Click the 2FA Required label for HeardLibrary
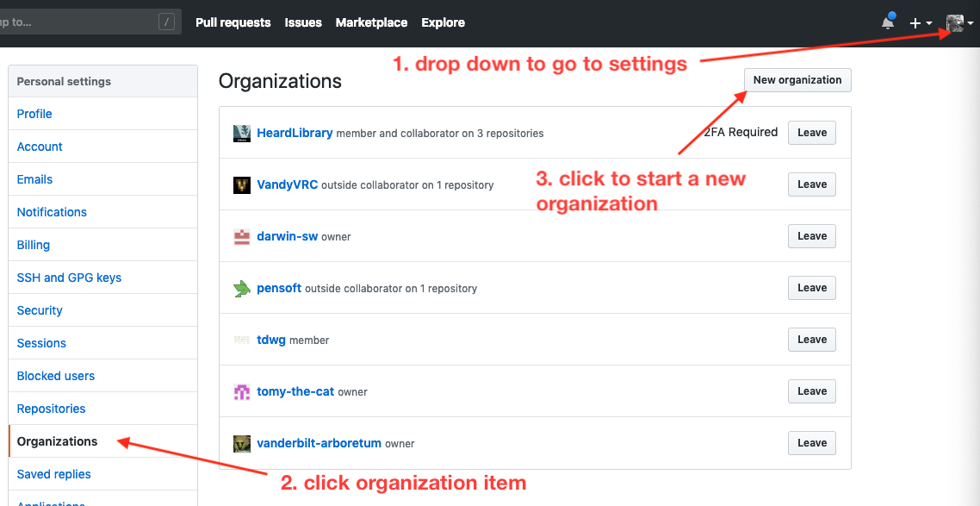 [741, 132]
